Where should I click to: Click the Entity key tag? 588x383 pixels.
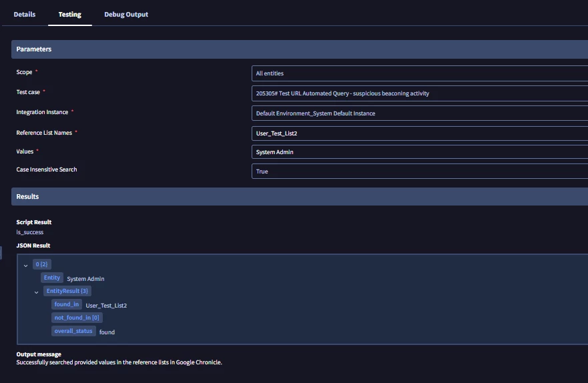tap(52, 278)
